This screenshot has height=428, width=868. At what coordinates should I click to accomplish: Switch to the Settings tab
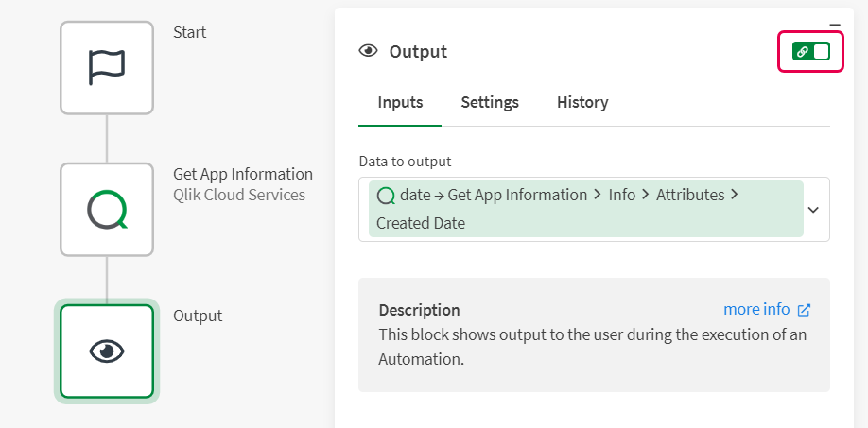tap(490, 102)
